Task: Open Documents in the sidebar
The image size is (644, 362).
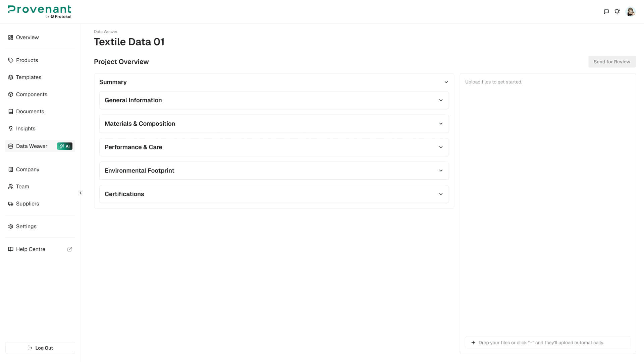Action: click(40, 112)
